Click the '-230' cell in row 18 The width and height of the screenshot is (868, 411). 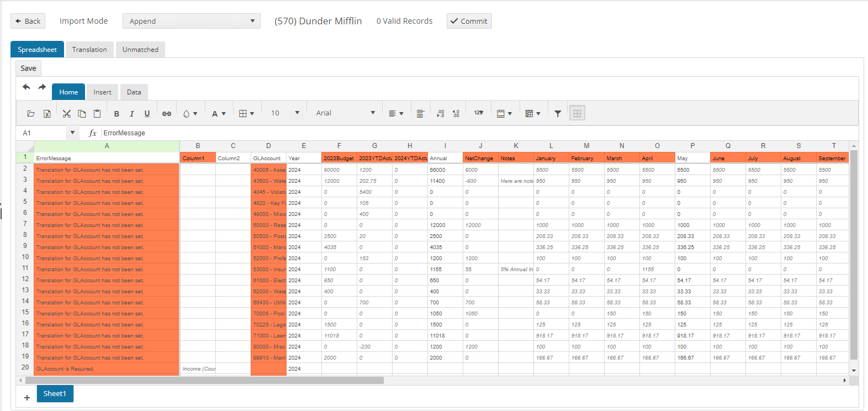[x=374, y=346]
